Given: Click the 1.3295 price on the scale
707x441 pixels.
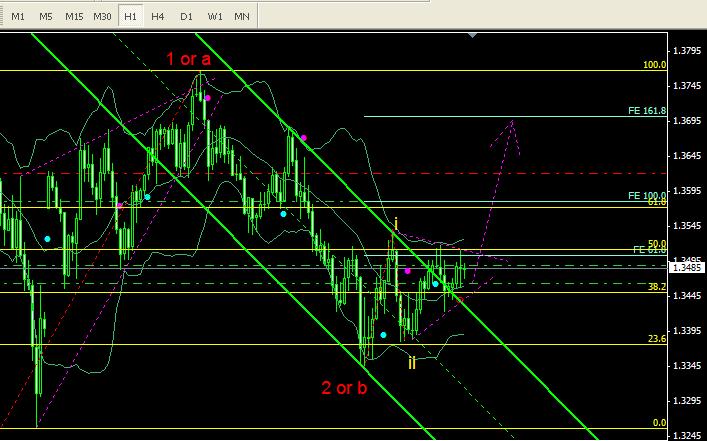Looking at the screenshot, I should pyautogui.click(x=687, y=401).
